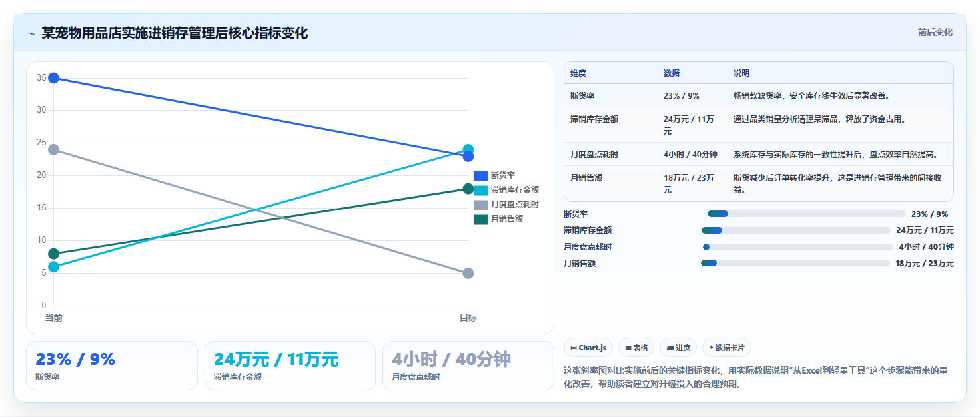The width and height of the screenshot is (980, 417).
Task: Click the 目标 x-axis label
Action: pos(468,318)
